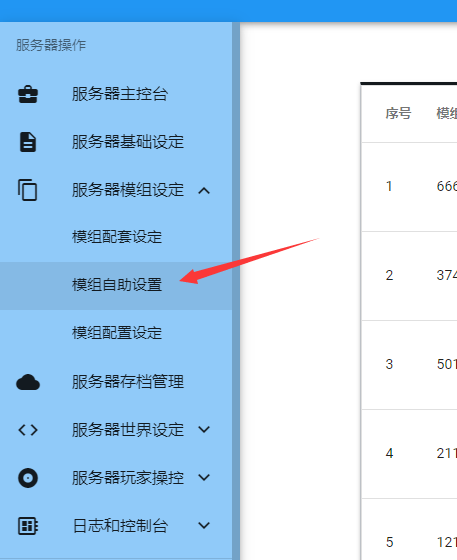Expand the 服务器玩家操控 chevron

[204, 477]
